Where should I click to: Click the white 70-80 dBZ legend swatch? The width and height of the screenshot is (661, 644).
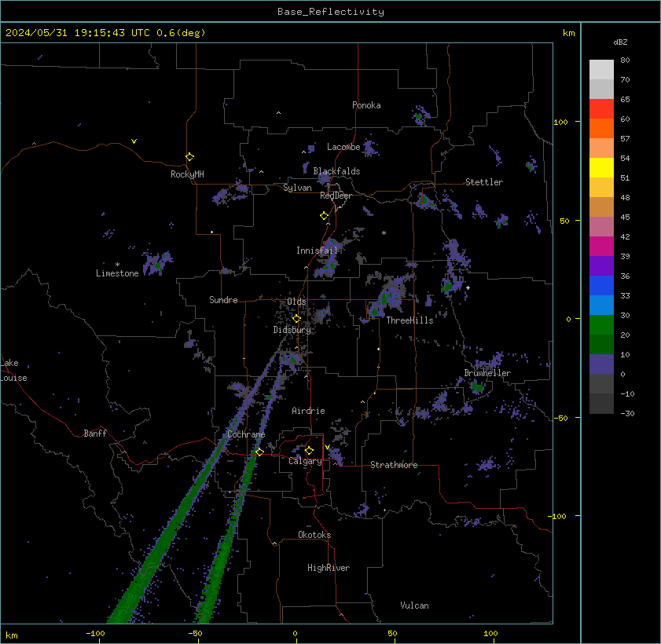pyautogui.click(x=601, y=69)
